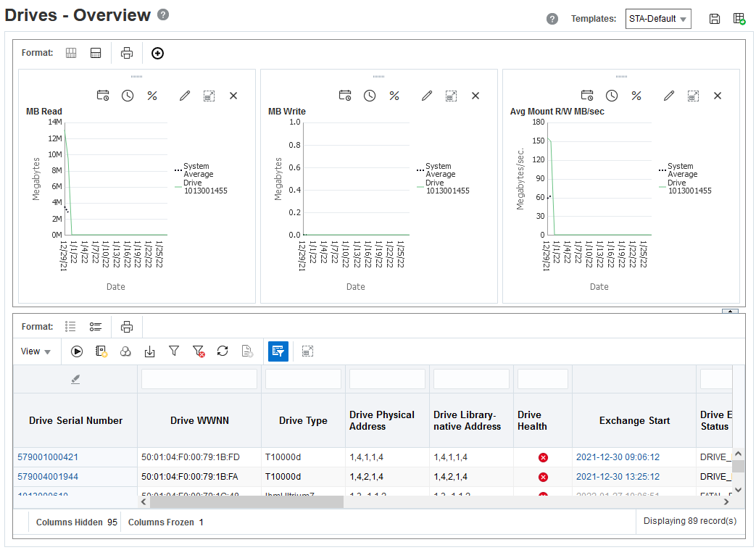
Task: Toggle the query-by-example filter row button
Action: click(x=278, y=351)
